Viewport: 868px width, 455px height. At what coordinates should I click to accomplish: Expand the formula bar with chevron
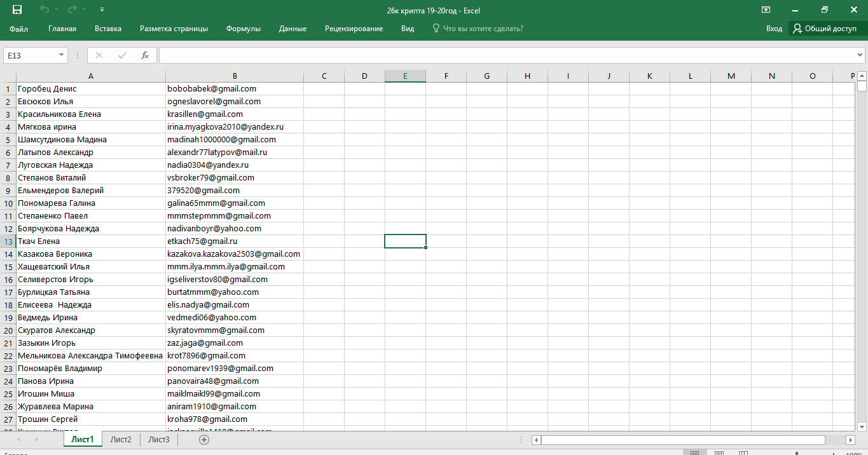point(861,55)
